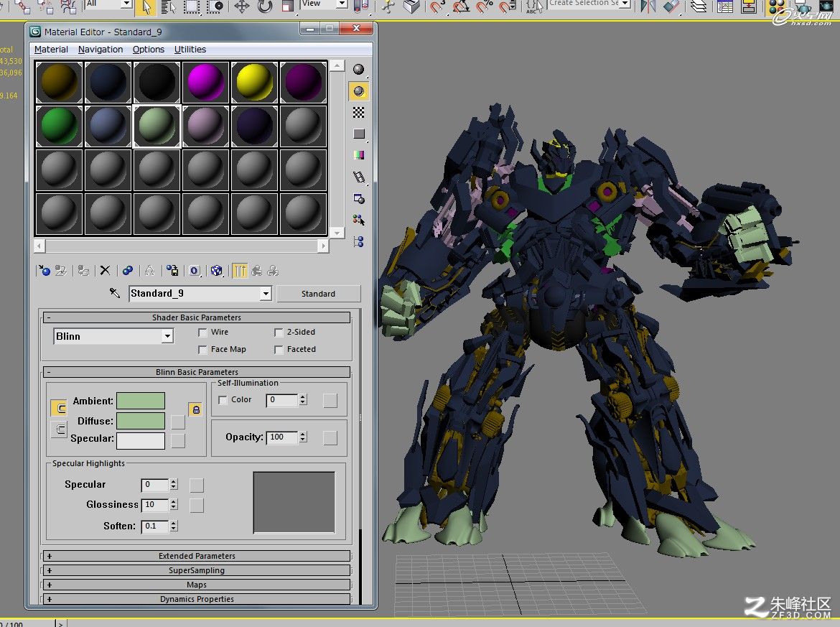Click the Make Preview icon
The height and width of the screenshot is (627, 840).
coord(359,176)
